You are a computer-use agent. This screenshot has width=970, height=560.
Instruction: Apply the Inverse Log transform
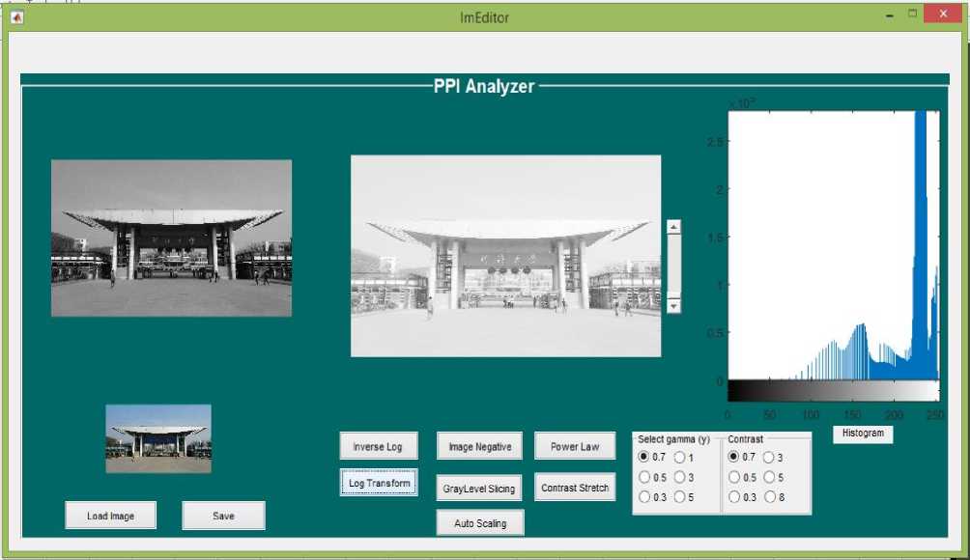(x=379, y=446)
